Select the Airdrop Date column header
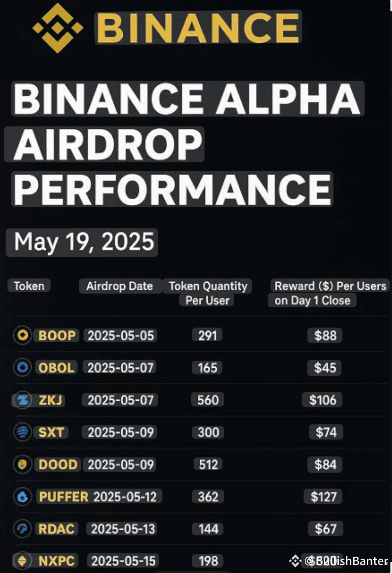This screenshot has height=573, width=392. 119,286
